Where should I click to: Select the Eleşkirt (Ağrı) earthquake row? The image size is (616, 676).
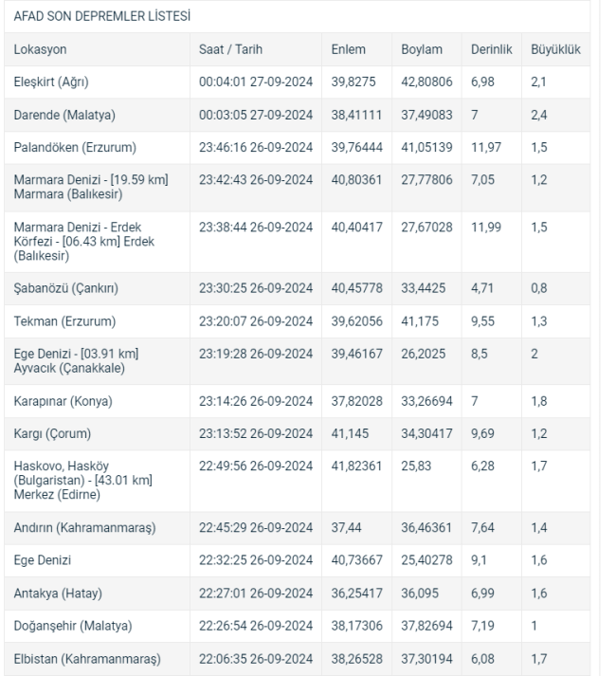pos(297,82)
